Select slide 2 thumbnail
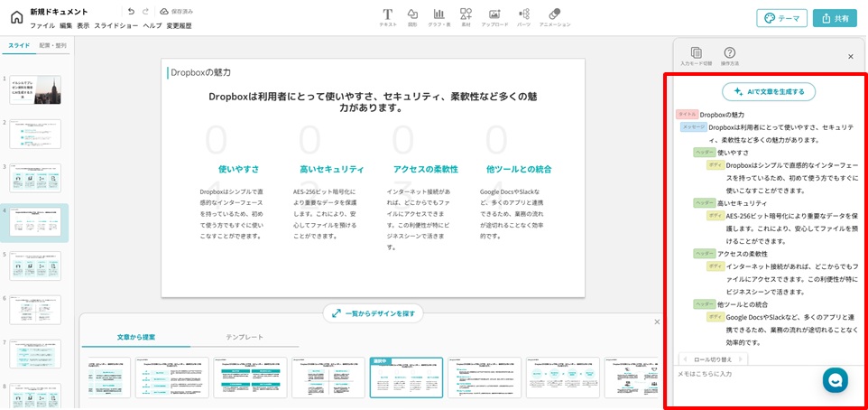 pyautogui.click(x=35, y=134)
